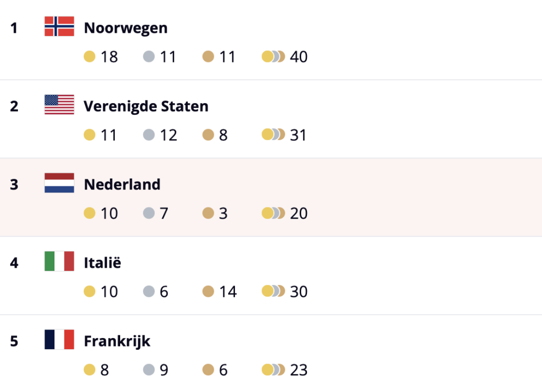Click Noorwegen's gold medal icon
Viewport: 542px width, 392px height.
(89, 56)
